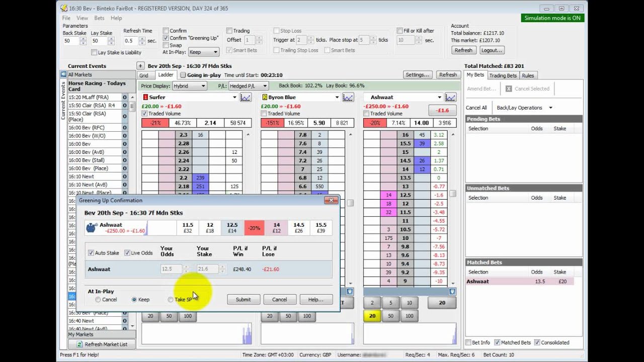Screen dimensions: 644x362
Task: Open the Price Display Hybrid dropdown
Action: pyautogui.click(x=189, y=86)
